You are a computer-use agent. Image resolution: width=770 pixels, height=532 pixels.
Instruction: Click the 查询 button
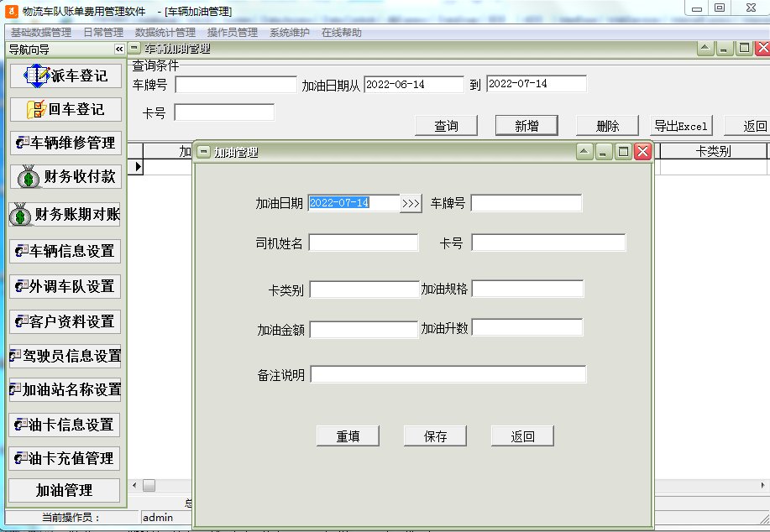coord(446,126)
